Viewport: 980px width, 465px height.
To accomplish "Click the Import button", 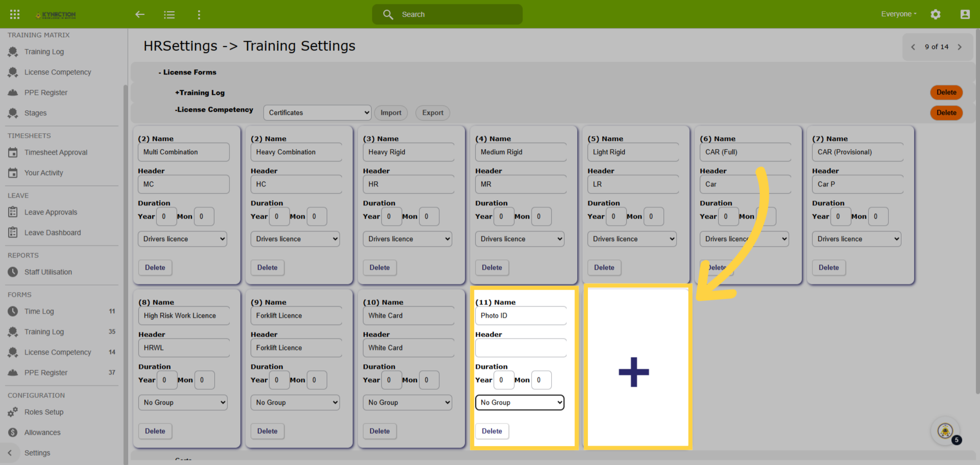I will click(391, 113).
